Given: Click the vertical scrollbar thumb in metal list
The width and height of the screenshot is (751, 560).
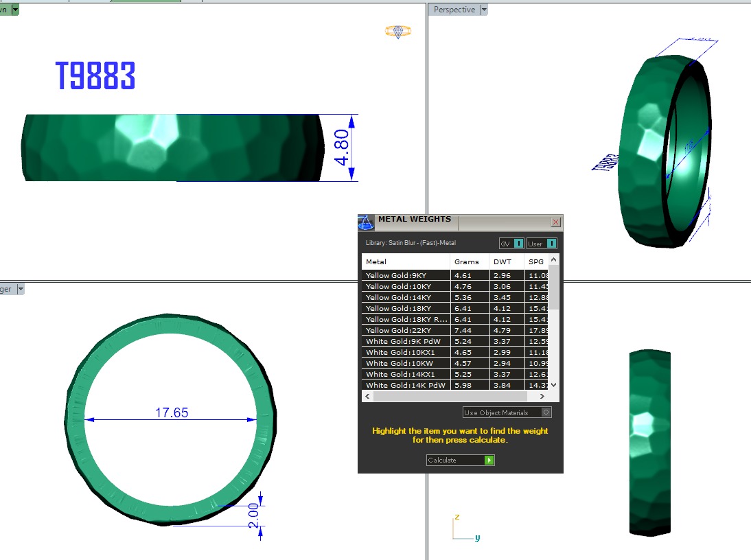Looking at the screenshot, I should pos(553,287).
